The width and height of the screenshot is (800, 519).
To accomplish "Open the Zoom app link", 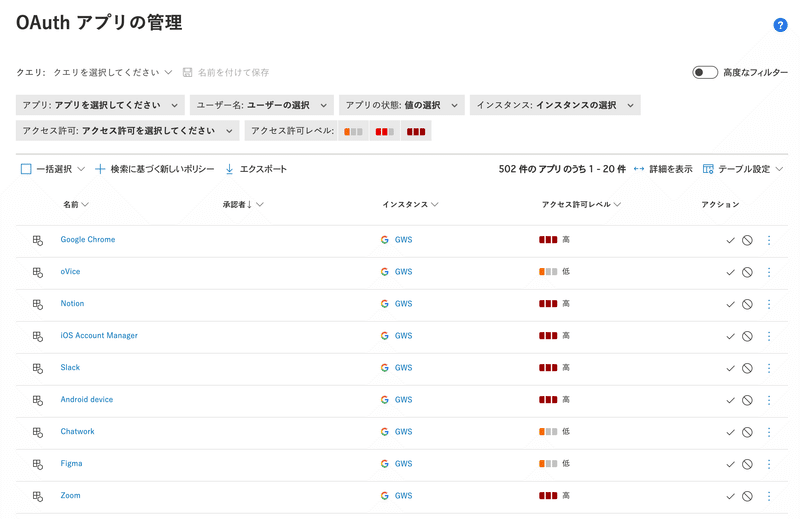I will point(70,495).
